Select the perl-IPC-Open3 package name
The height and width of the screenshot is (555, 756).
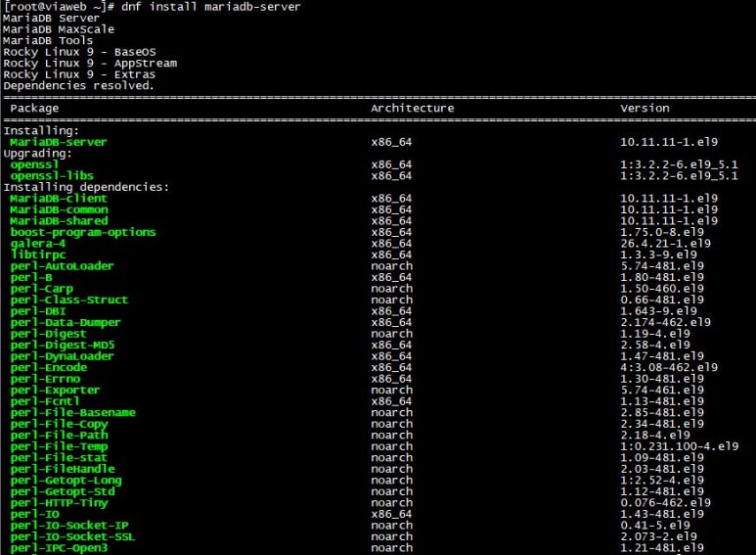coord(59,548)
